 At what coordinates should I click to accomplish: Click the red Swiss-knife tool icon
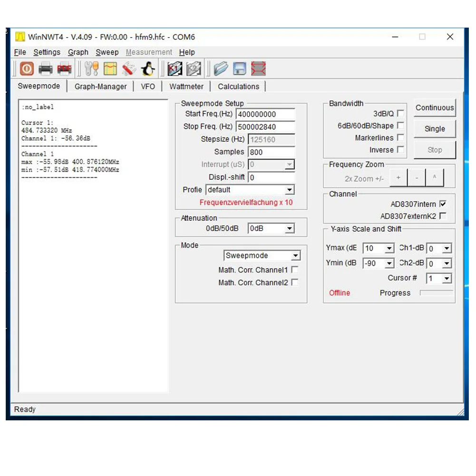click(x=129, y=68)
